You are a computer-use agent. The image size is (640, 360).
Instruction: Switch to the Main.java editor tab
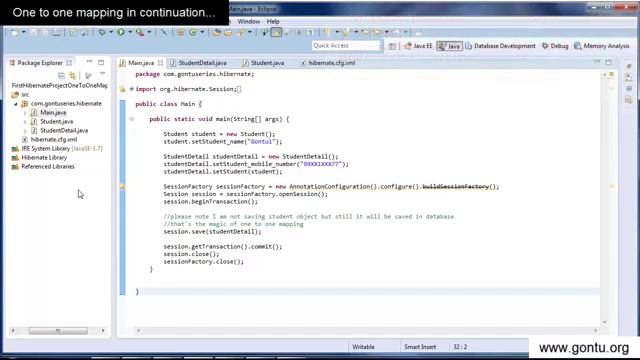tap(141, 63)
